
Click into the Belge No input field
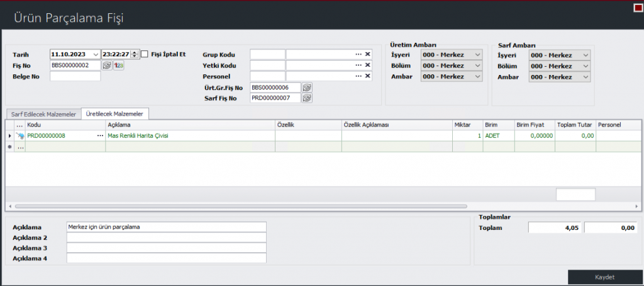[x=75, y=76]
